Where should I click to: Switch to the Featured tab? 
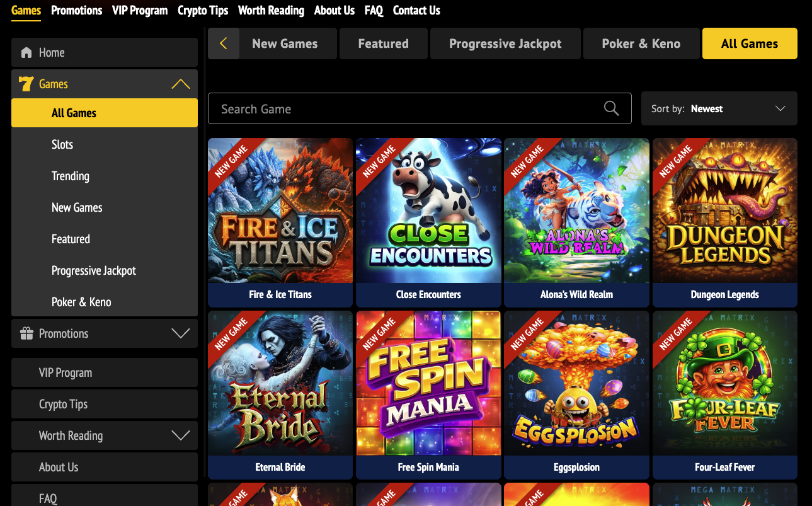(383, 43)
